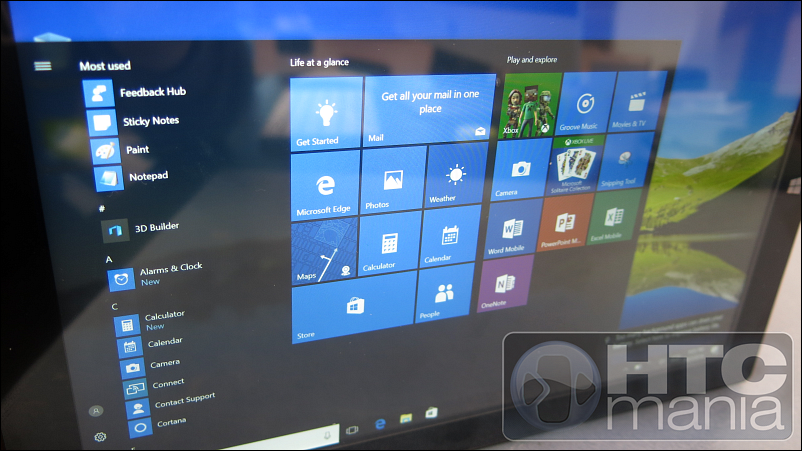
Task: Expand the Start menu hamburger button
Action: tap(43, 66)
